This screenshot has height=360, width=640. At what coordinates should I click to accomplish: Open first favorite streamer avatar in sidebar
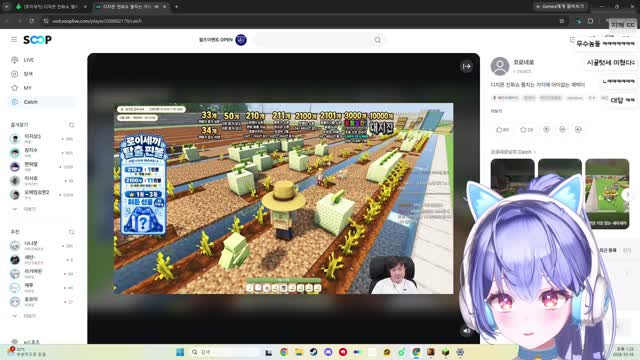15,139
